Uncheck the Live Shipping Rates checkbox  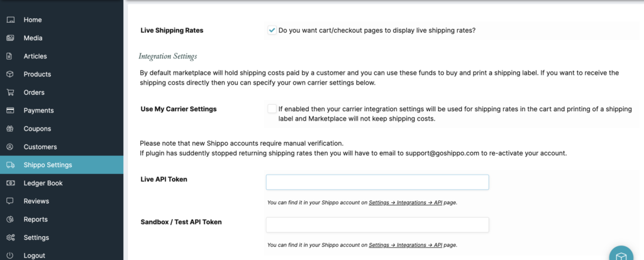point(272,30)
